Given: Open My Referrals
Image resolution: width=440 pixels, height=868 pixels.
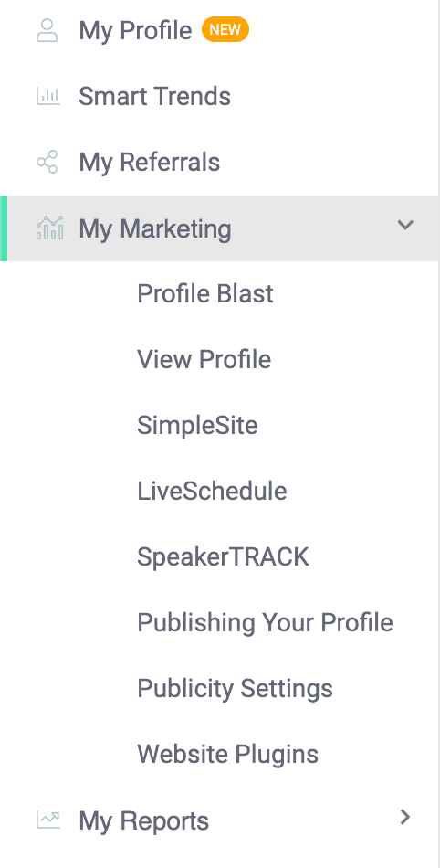Looking at the screenshot, I should click(x=149, y=163).
